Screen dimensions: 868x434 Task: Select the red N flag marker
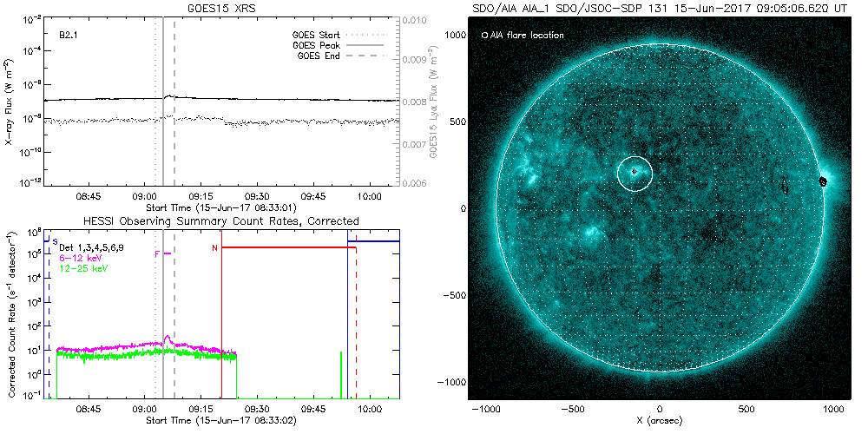[x=214, y=248]
